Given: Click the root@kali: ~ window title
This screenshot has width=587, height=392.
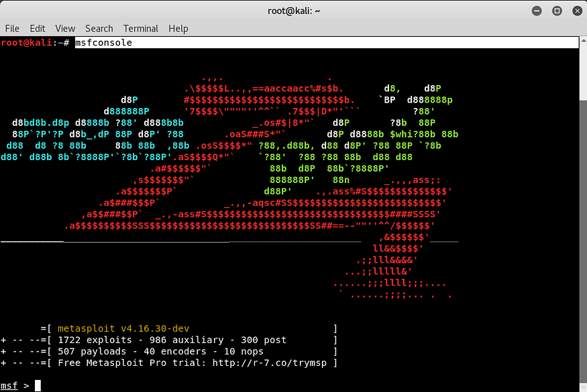Looking at the screenshot, I should click(x=294, y=11).
